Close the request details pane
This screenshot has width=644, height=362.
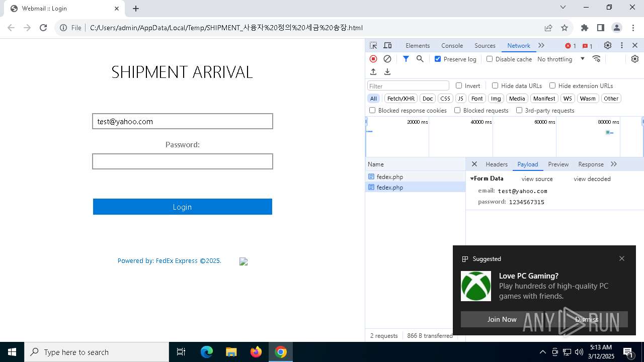click(474, 164)
